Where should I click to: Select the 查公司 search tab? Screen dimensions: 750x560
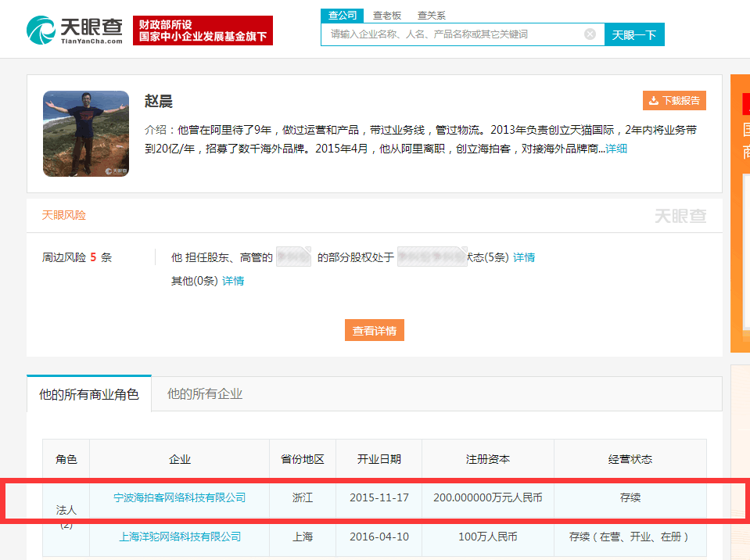[342, 16]
